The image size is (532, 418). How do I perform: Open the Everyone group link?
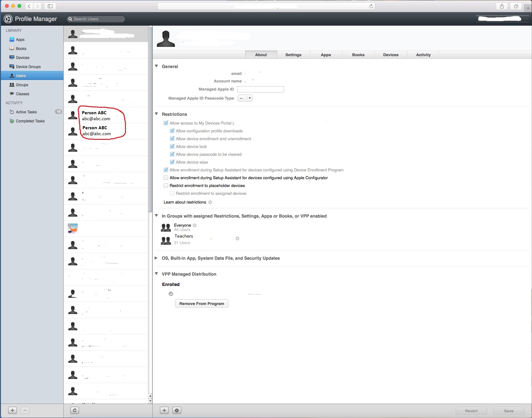pos(182,225)
